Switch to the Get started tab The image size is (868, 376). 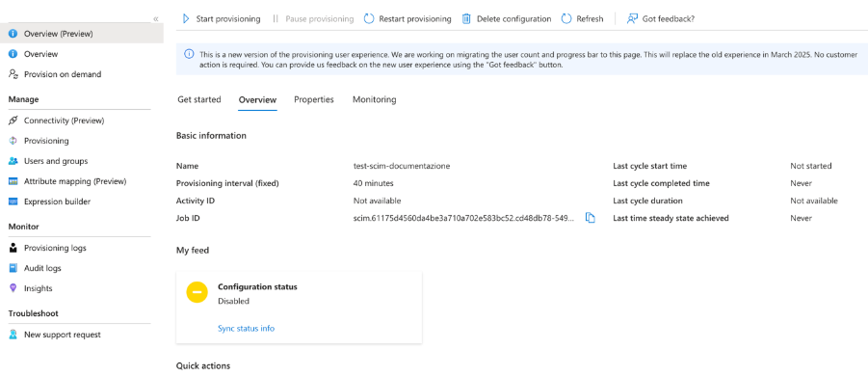click(x=199, y=99)
